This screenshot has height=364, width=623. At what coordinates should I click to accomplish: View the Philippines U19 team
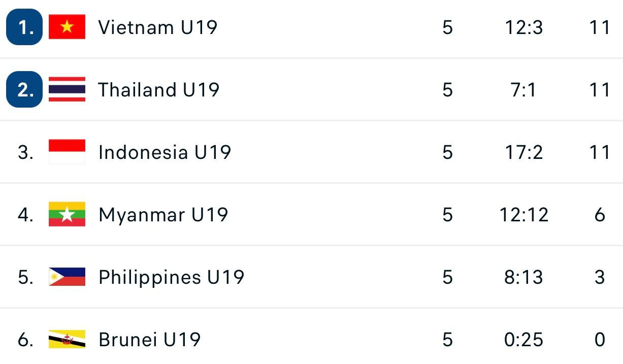click(171, 277)
